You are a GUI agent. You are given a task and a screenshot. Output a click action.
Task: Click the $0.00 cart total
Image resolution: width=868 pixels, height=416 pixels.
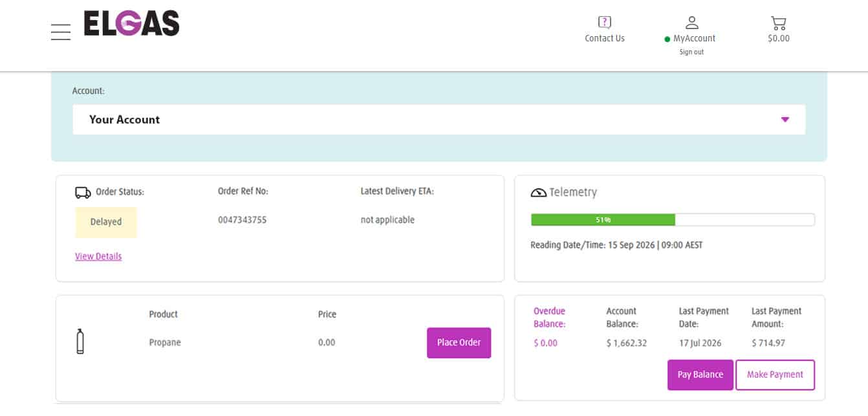779,38
